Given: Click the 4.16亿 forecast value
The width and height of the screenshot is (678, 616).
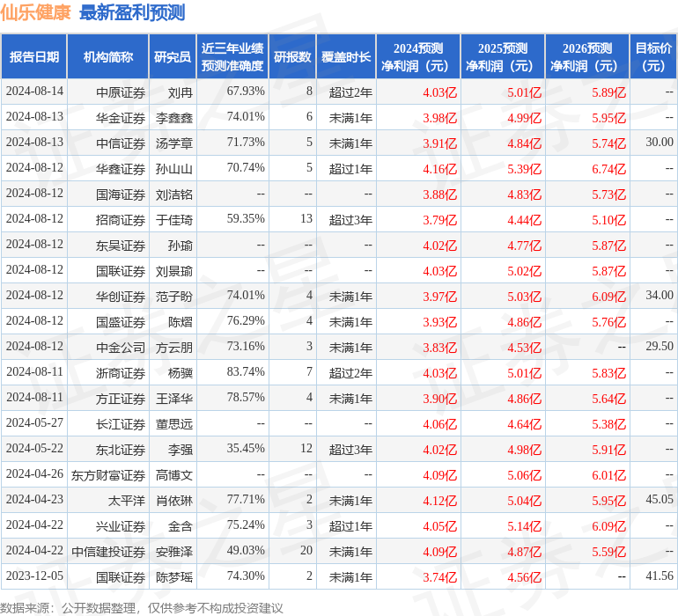Looking at the screenshot, I should (439, 169).
